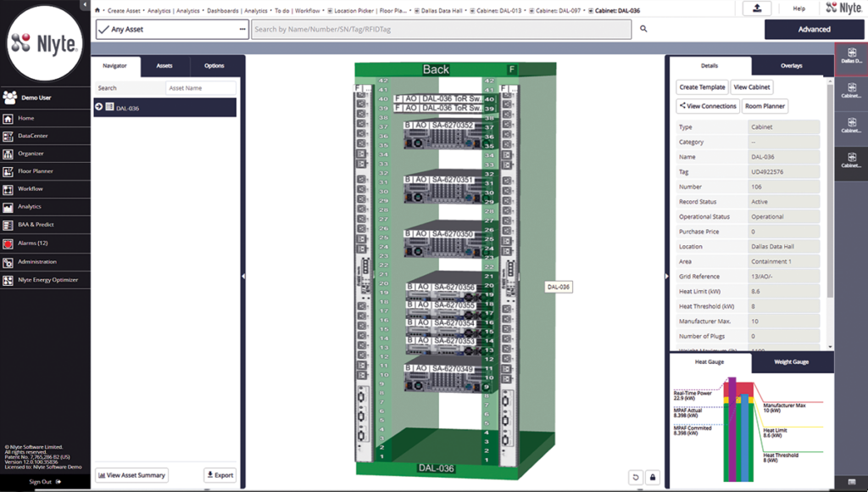The height and width of the screenshot is (492, 868).
Task: Click the Export button
Action: pyautogui.click(x=220, y=475)
